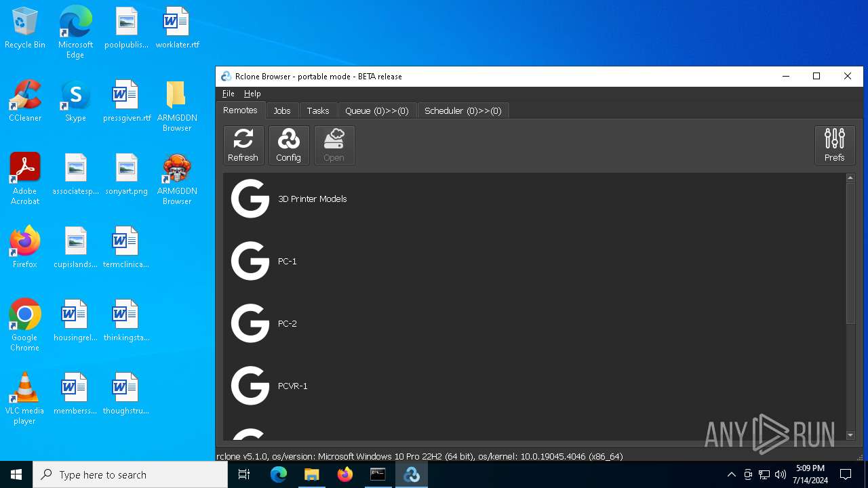Image resolution: width=868 pixels, height=488 pixels.
Task: Select the CCleaner desktop shortcut
Action: point(25,101)
